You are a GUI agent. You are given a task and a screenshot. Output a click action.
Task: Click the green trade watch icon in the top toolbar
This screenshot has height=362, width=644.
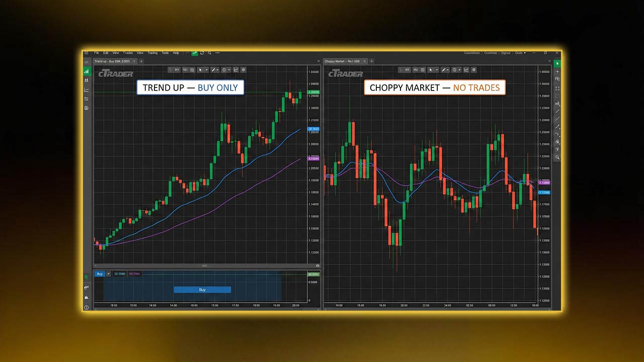pos(194,53)
